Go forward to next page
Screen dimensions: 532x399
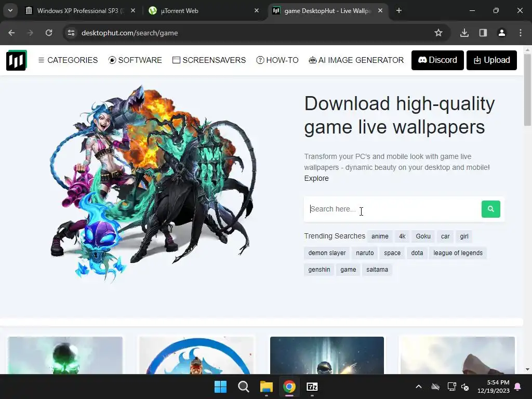[30, 33]
